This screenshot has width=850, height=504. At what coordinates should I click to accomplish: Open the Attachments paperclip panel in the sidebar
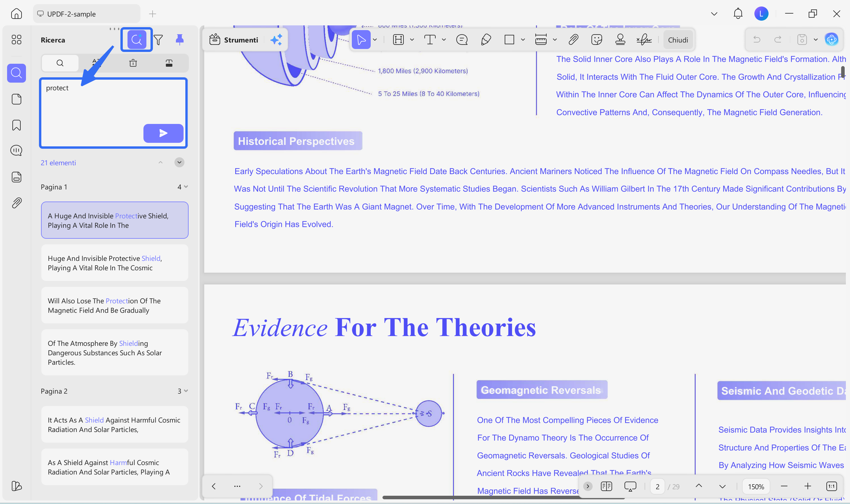(16, 203)
